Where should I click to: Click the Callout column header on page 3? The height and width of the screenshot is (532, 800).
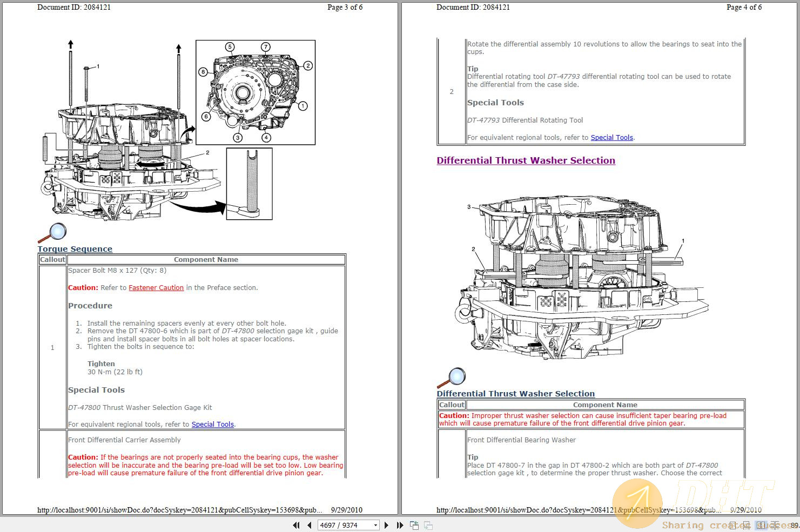(x=52, y=260)
